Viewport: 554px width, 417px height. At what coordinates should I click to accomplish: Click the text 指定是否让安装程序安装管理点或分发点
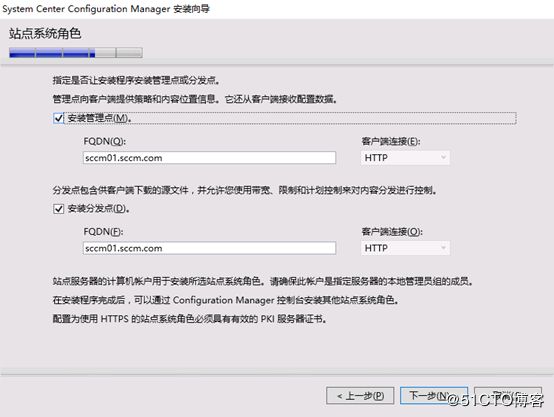coord(136,81)
